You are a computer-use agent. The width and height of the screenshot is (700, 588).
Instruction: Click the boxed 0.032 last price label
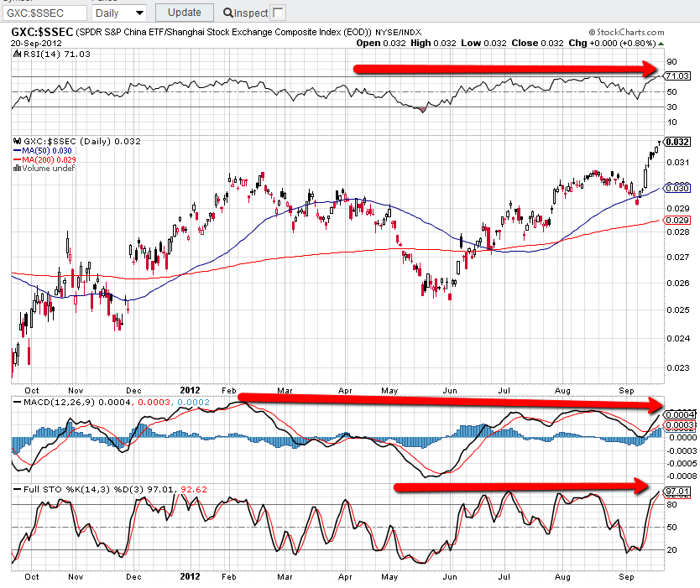click(677, 142)
